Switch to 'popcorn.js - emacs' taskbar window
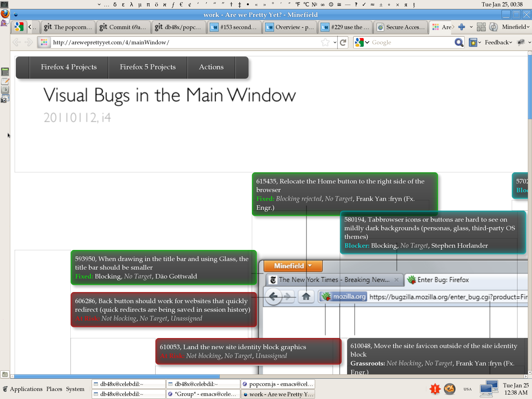The width and height of the screenshot is (532, 399). [x=278, y=384]
